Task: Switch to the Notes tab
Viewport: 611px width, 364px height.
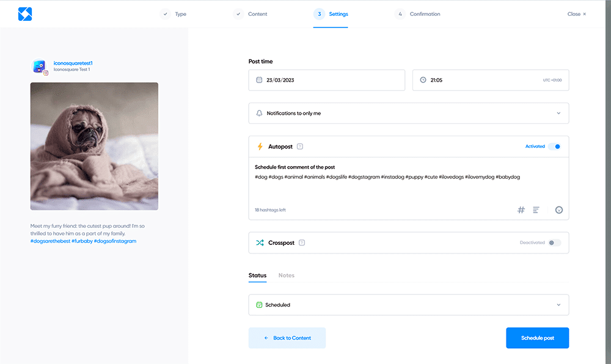Action: click(x=286, y=275)
